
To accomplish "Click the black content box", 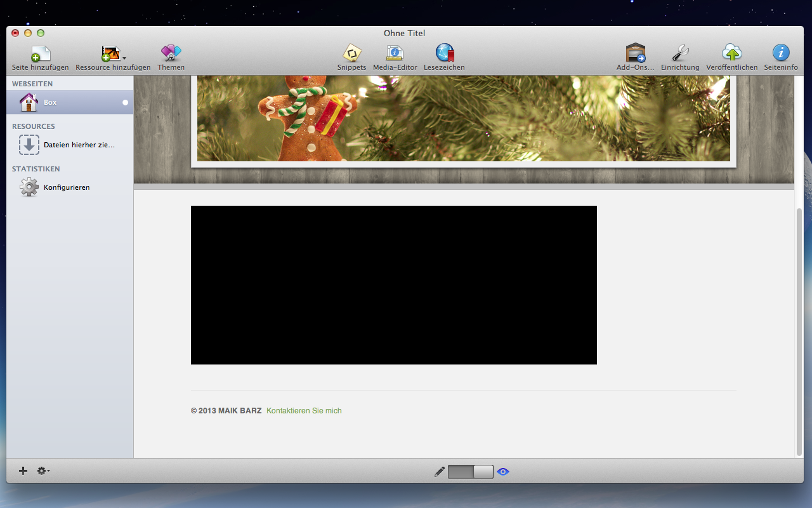I will (394, 285).
